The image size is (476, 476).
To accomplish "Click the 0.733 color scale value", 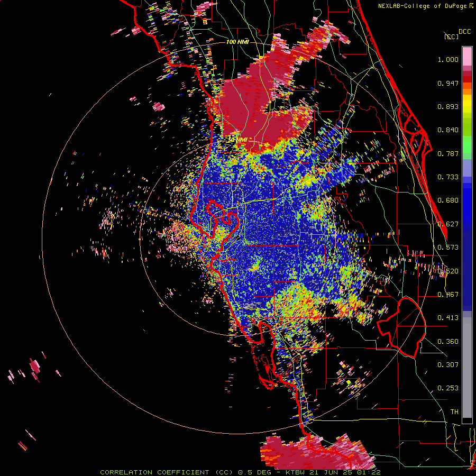I will pos(448,177).
